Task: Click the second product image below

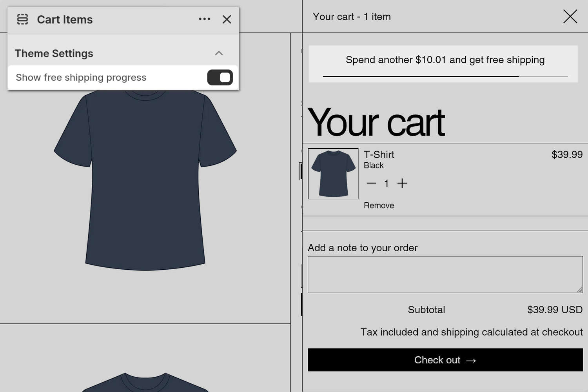Action: pos(145,382)
